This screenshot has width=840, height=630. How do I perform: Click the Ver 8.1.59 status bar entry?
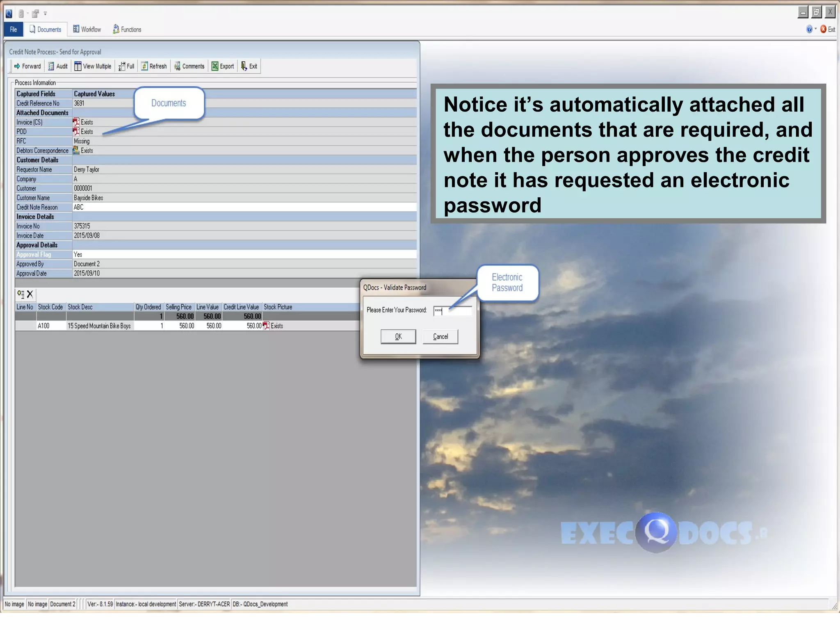pyautogui.click(x=100, y=604)
